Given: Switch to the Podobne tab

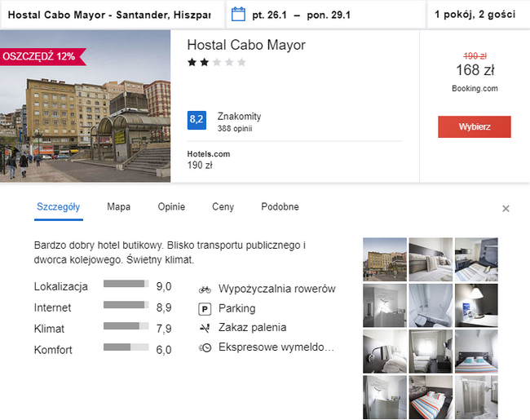Looking at the screenshot, I should (x=280, y=206).
